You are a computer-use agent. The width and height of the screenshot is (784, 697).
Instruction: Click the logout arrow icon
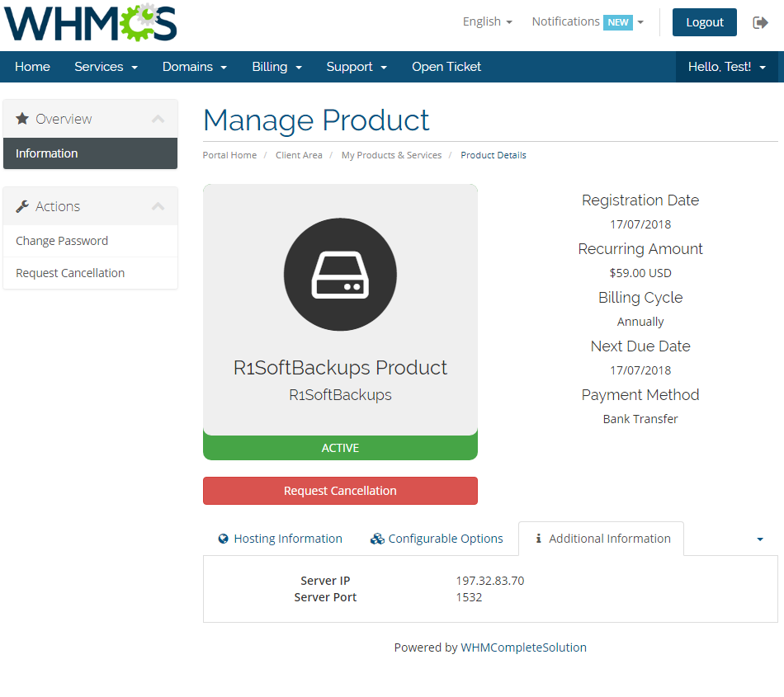[760, 22]
